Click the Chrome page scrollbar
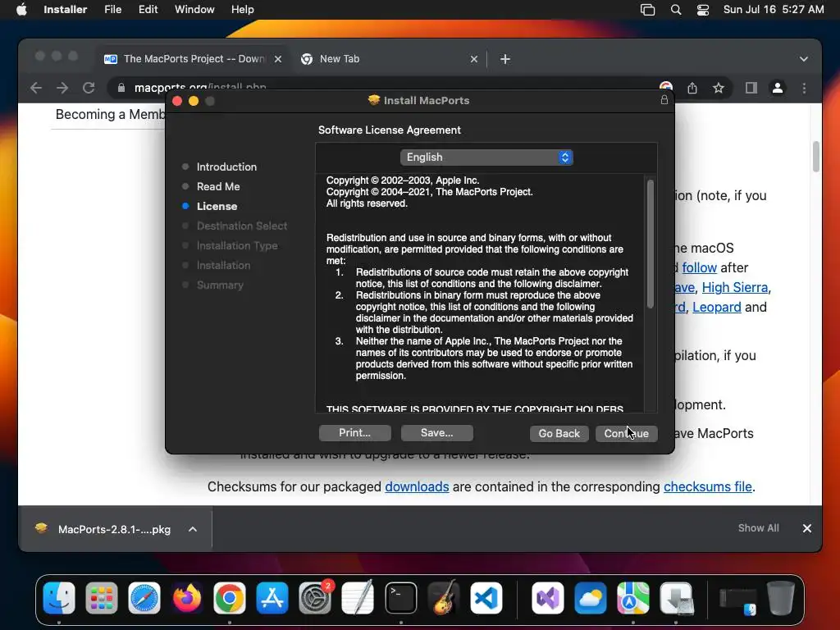Screen dimensions: 840x630 (816, 157)
